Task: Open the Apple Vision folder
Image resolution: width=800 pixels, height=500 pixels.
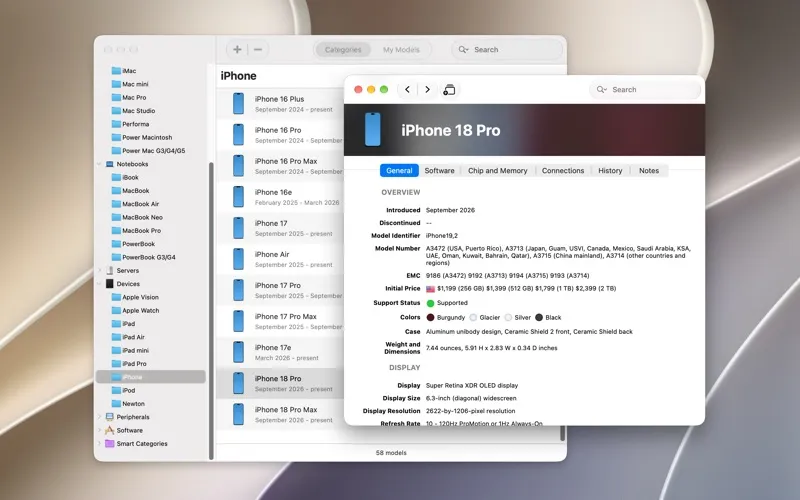Action: [x=135, y=297]
